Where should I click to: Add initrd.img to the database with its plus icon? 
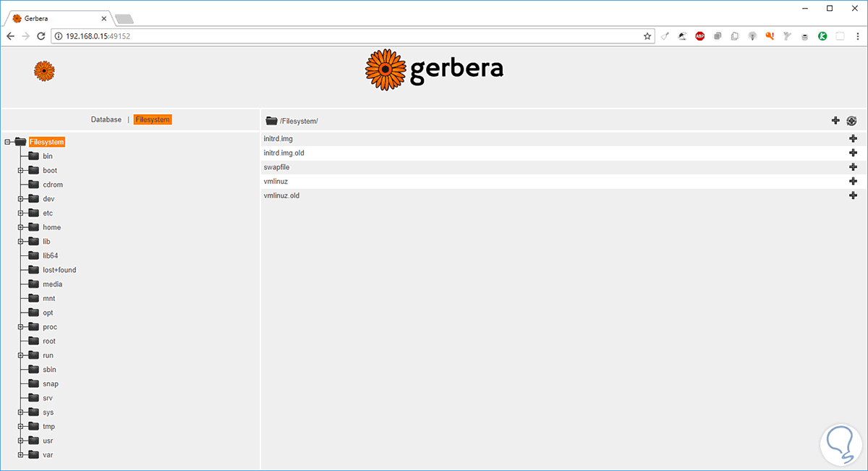(853, 138)
